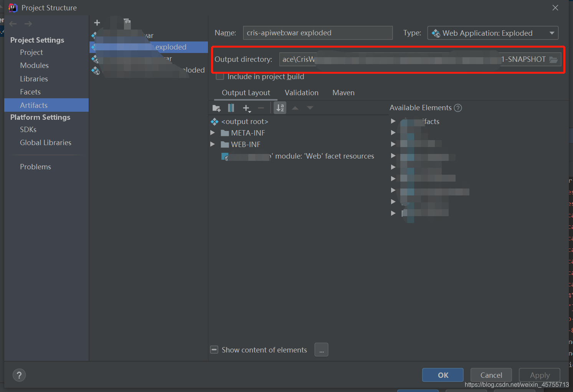573x392 pixels.
Task: Select the 'Web' facet resources item
Action: [x=298, y=156]
